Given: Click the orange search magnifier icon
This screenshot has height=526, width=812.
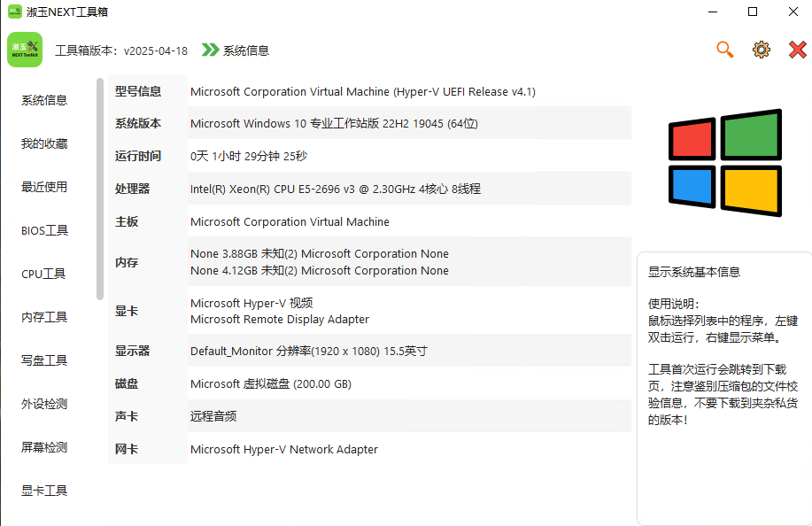Looking at the screenshot, I should pos(725,50).
